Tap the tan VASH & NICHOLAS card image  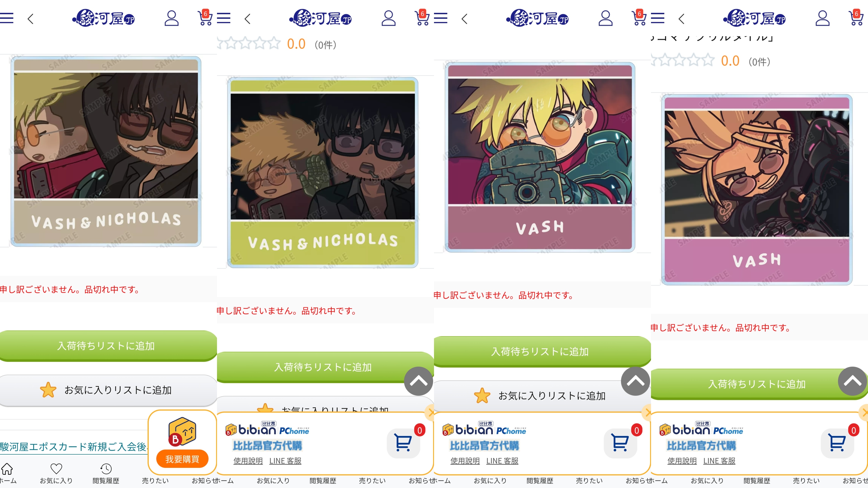pyautogui.click(x=106, y=151)
